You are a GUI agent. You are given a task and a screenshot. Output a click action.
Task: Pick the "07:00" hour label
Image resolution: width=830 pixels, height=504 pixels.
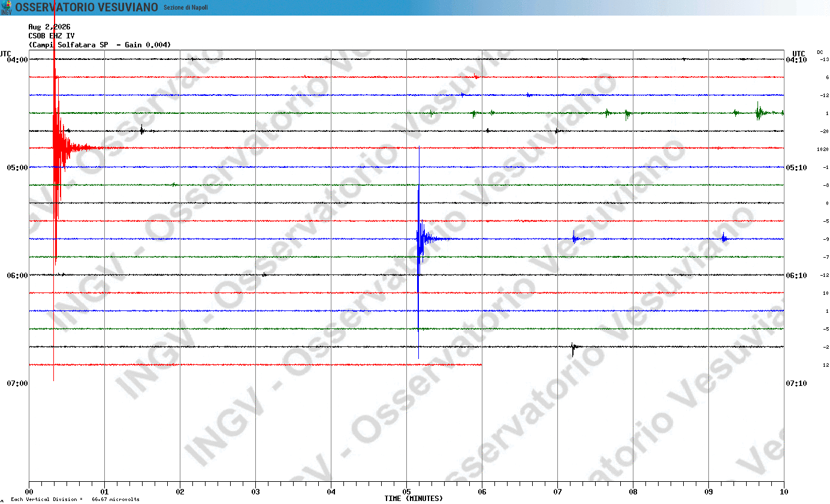tap(17, 384)
